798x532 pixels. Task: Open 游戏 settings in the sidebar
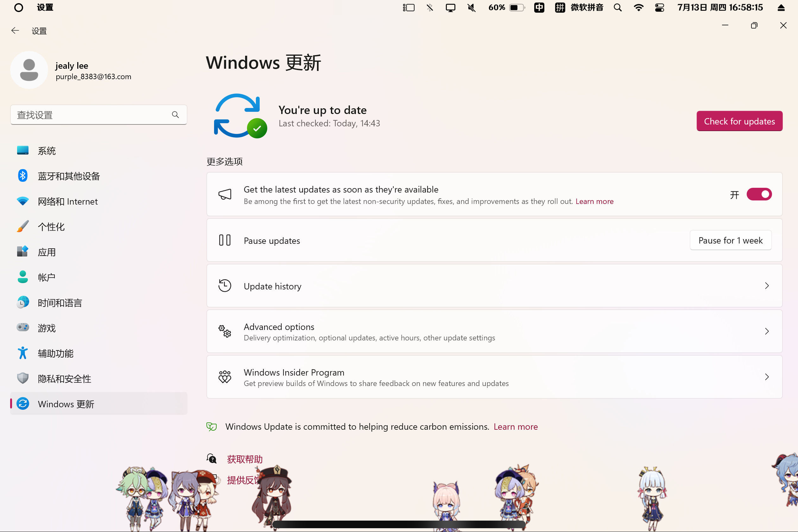(x=99, y=328)
